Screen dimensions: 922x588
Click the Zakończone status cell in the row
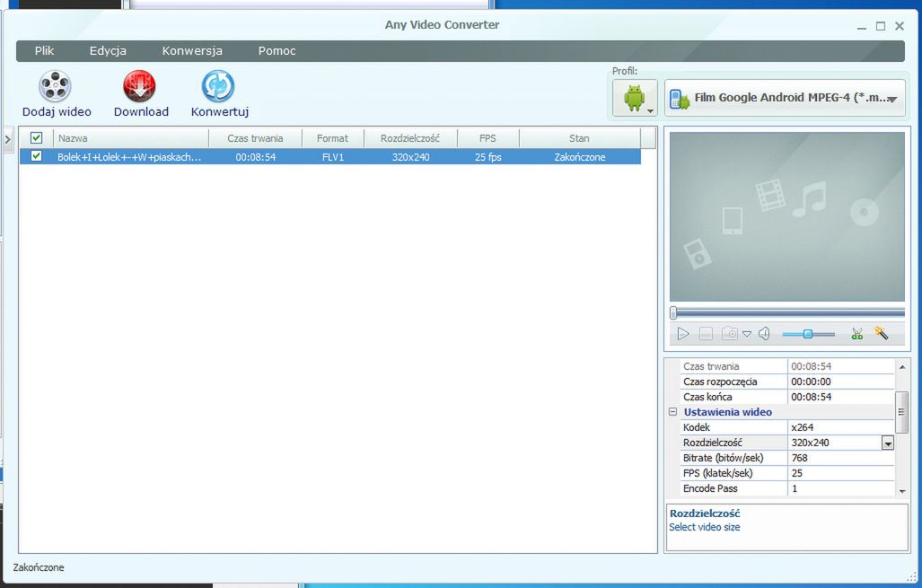[579, 157]
